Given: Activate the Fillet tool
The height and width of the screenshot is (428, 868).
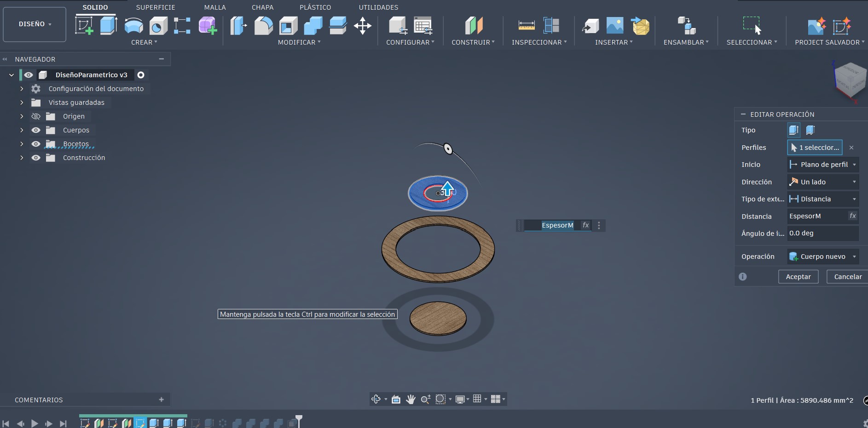Looking at the screenshot, I should tap(263, 25).
